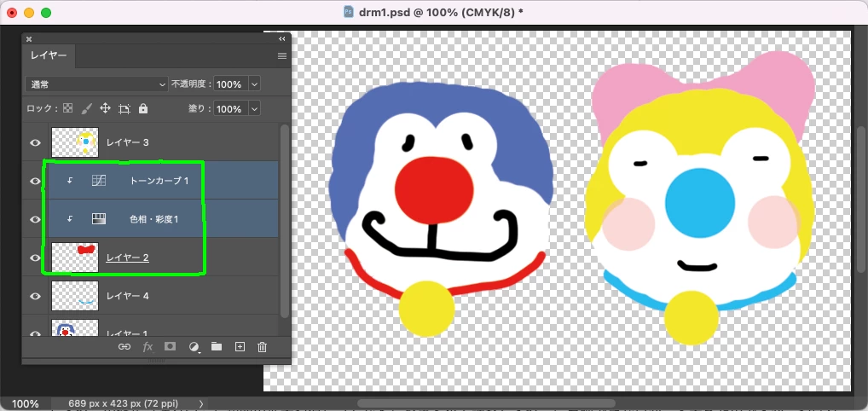Hide レイヤー 3 via eye icon
868x411 pixels.
(36, 142)
